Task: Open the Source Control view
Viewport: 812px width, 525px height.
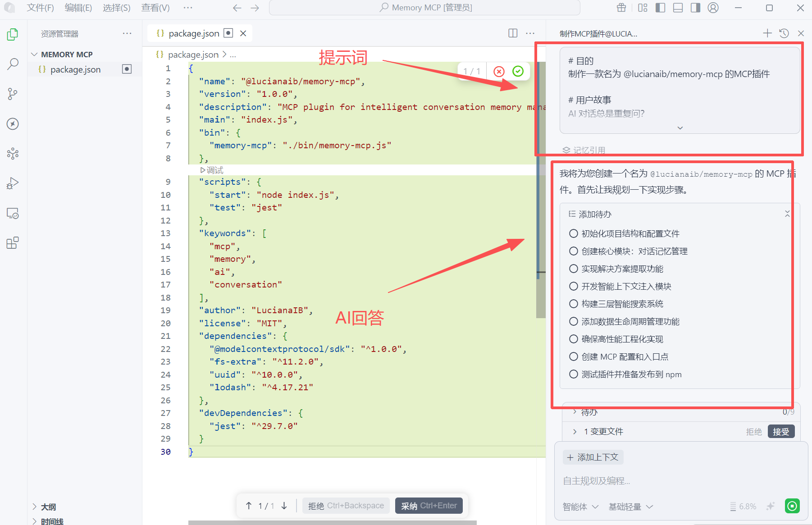Action: click(x=13, y=94)
